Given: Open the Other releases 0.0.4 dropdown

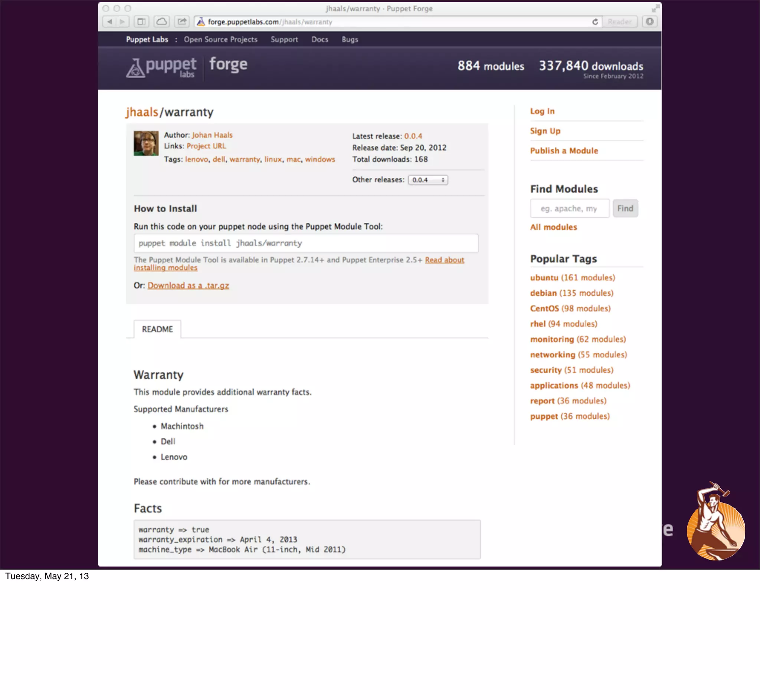Looking at the screenshot, I should click(427, 180).
